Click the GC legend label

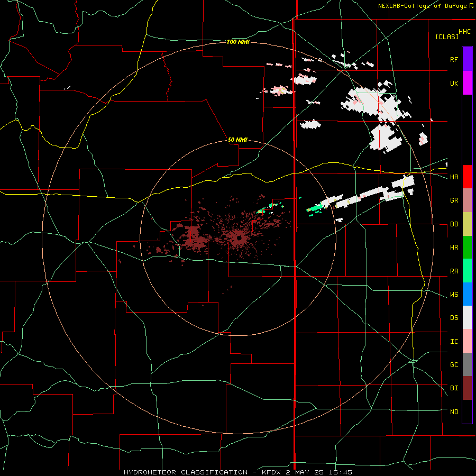pyautogui.click(x=454, y=365)
